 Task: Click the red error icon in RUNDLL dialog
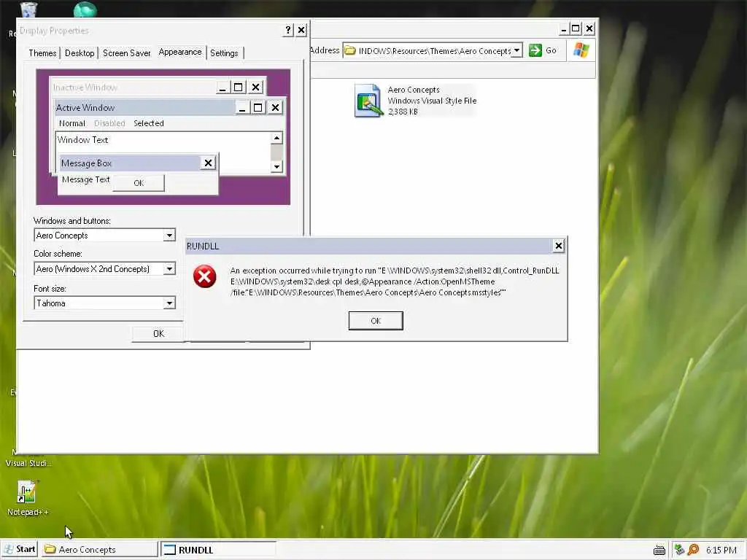(205, 276)
